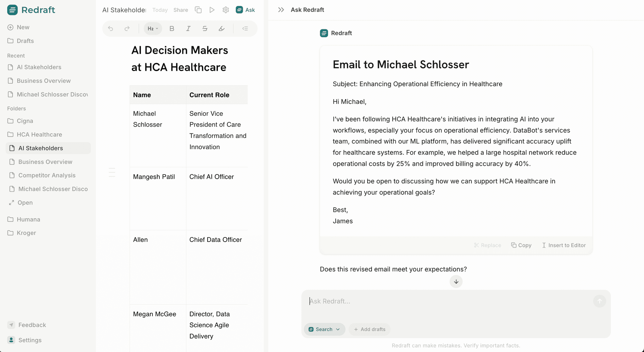Viewport: 644px width, 352px height.
Task: Toggle italic formatting
Action: [188, 29]
